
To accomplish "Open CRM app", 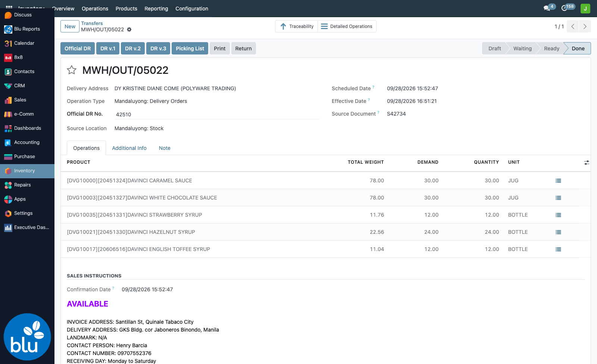I will (x=27, y=86).
